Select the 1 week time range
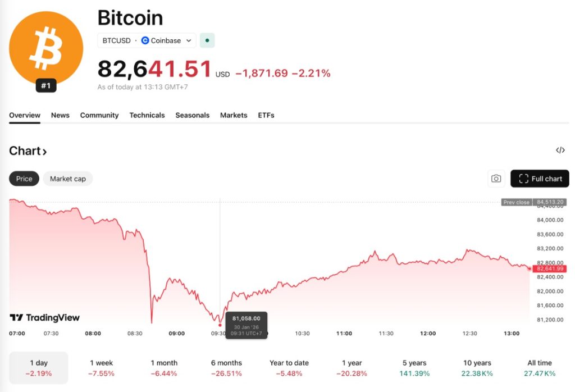 [x=100, y=368]
